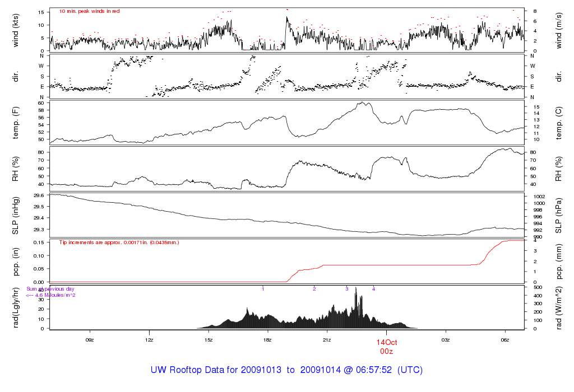Select the 'SLP (hPa)' axis label

coord(559,216)
